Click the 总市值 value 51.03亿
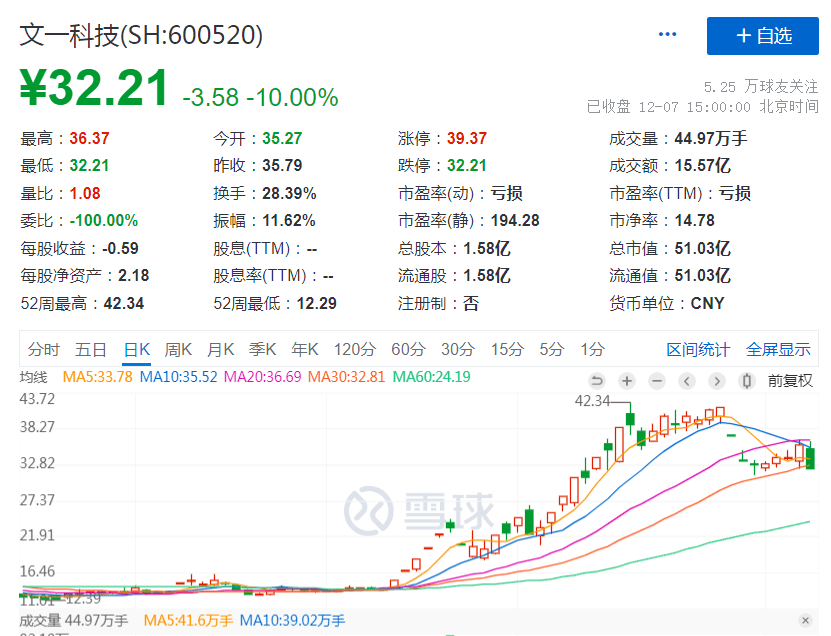Screen dimensions: 831x636 pyautogui.click(x=702, y=248)
